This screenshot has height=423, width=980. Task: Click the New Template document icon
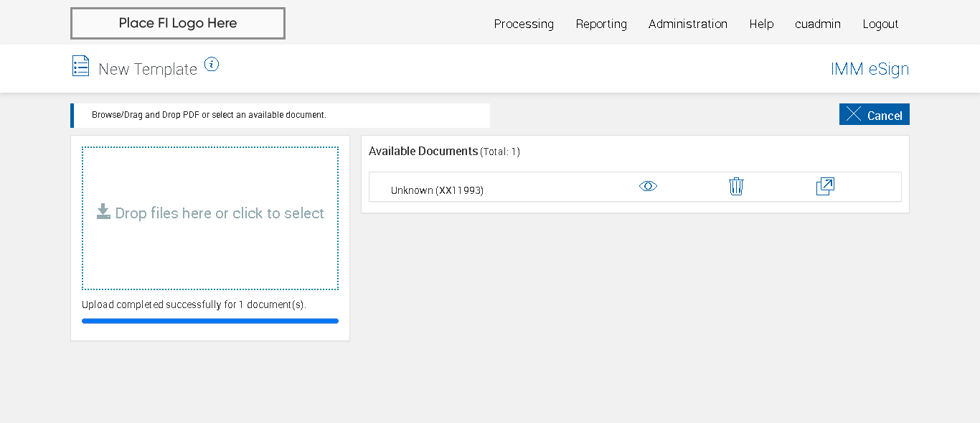(x=80, y=66)
